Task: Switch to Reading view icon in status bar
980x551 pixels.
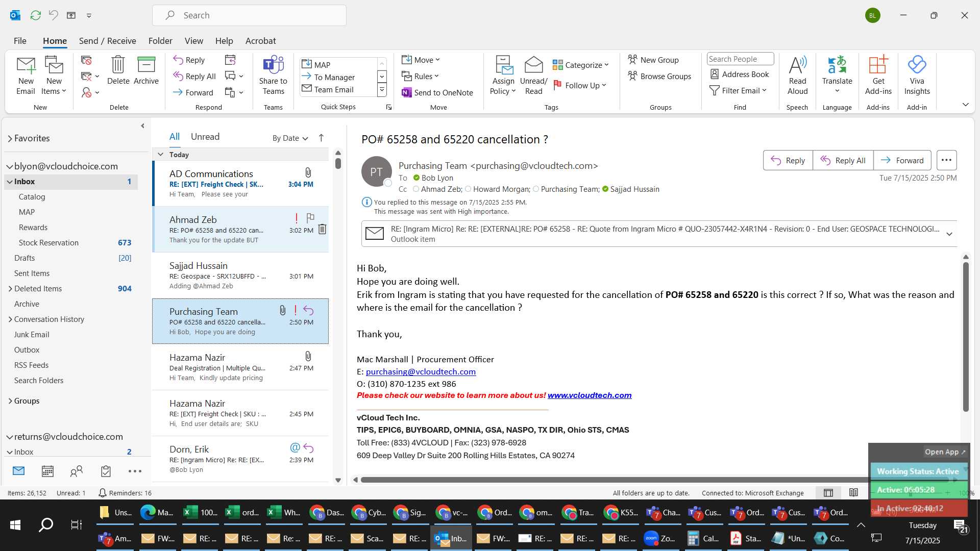Action: coord(853,492)
